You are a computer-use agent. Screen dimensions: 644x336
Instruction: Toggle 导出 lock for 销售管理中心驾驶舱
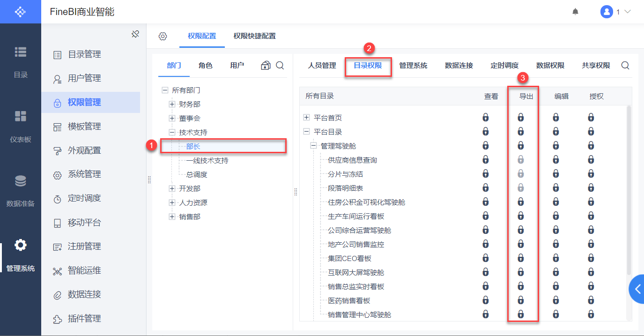[x=520, y=314]
